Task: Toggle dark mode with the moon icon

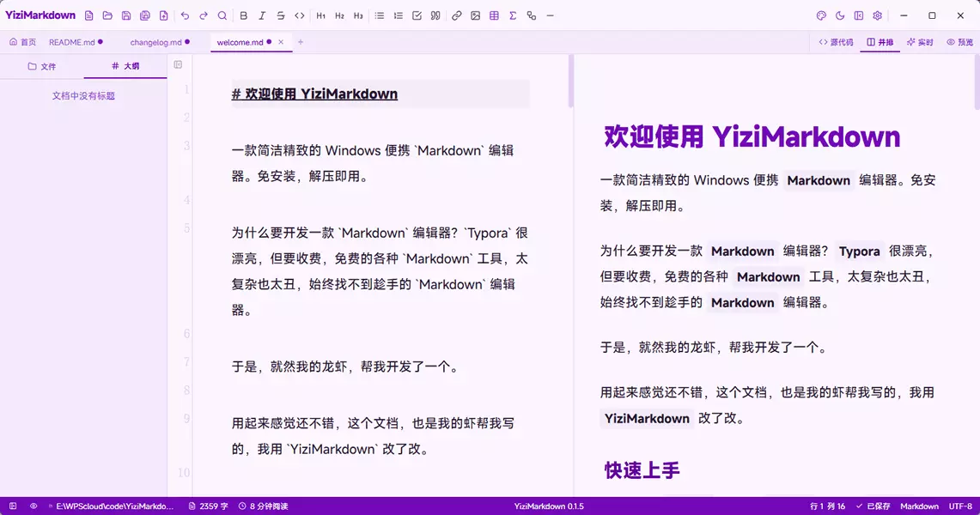Action: point(840,15)
